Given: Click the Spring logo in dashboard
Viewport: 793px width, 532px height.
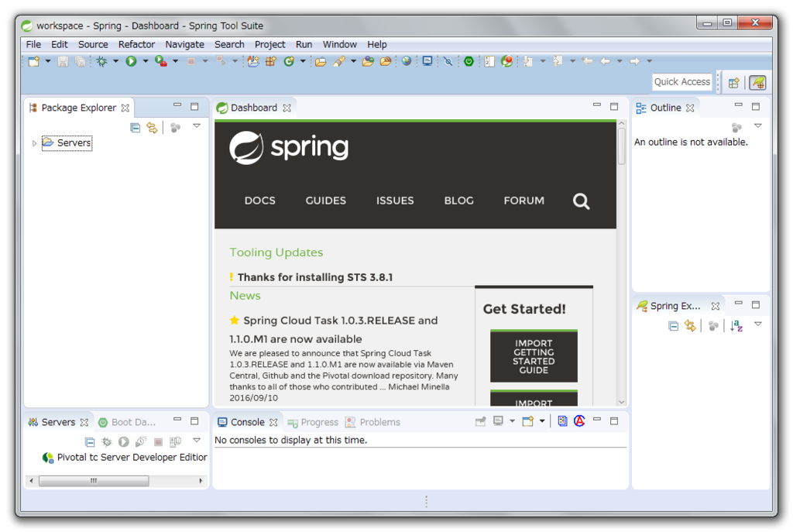Looking at the screenshot, I should tap(289, 147).
